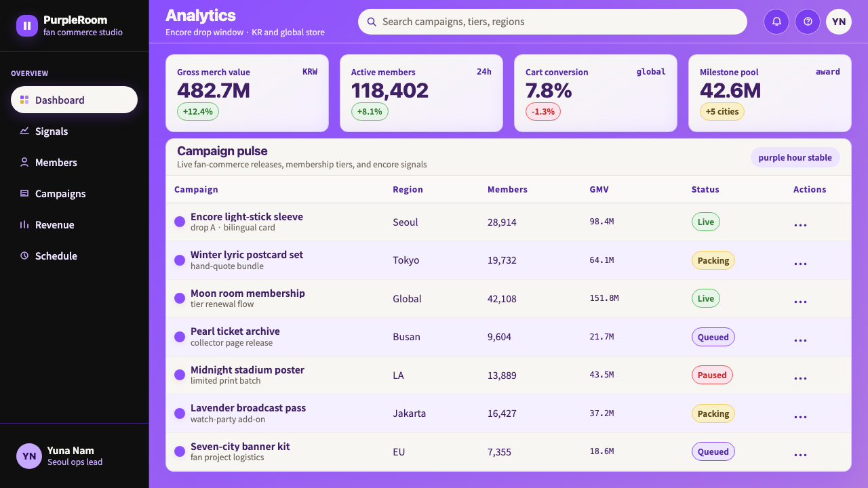Click Lavender broadcast pass campaign name
The width and height of the screenshot is (868, 488).
click(248, 408)
